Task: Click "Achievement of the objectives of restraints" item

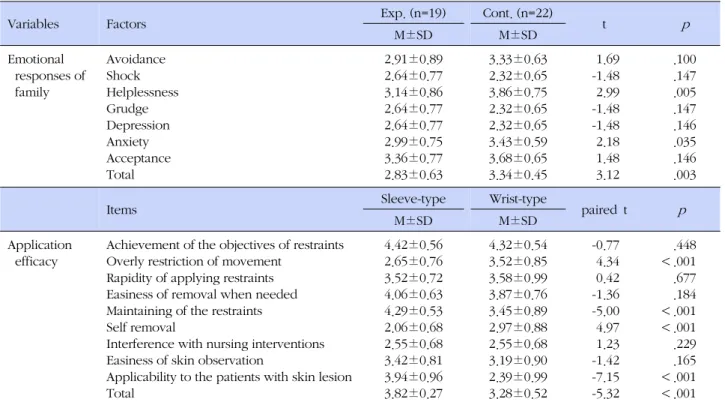Action: point(225,245)
